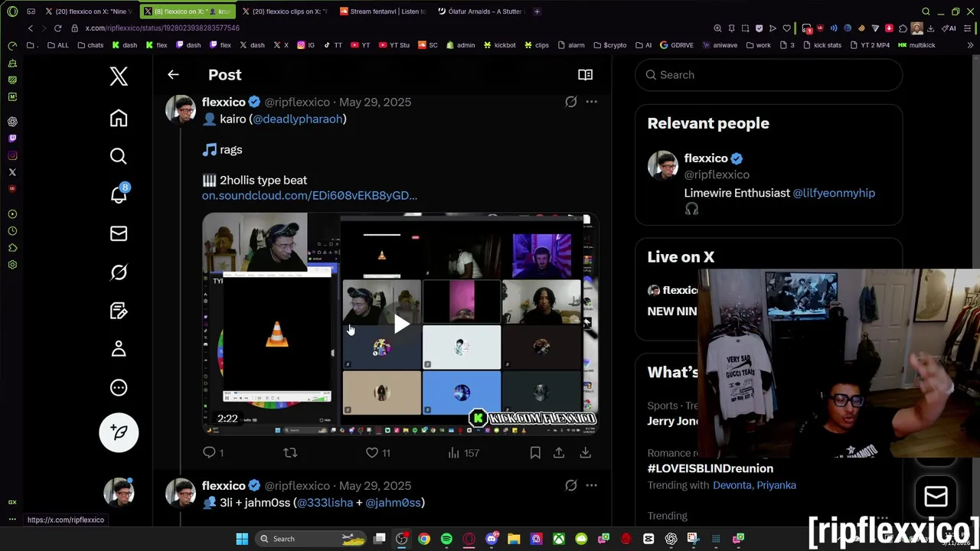The width and height of the screenshot is (980, 551).
Task: Open Priyanka trending link
Action: tap(776, 485)
